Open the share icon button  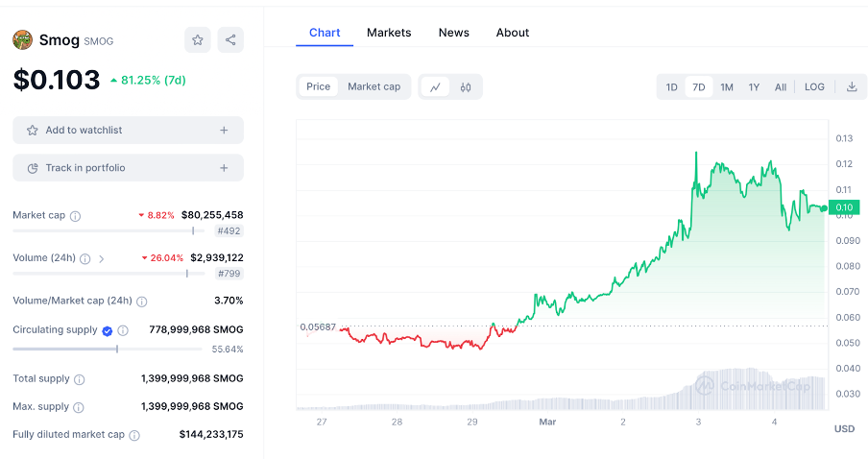click(230, 40)
